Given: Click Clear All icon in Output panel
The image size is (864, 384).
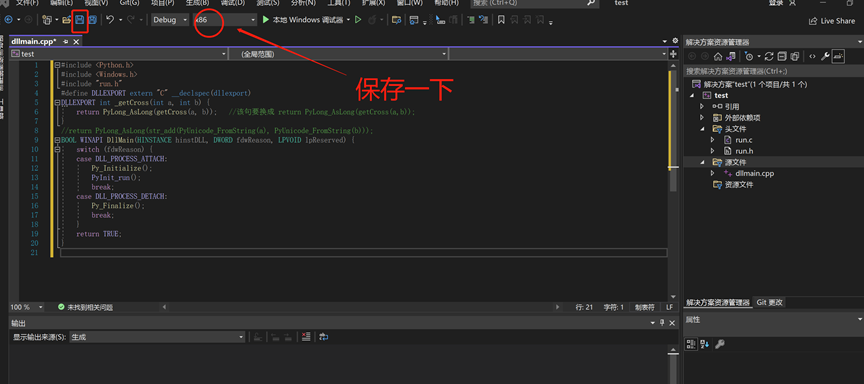Looking at the screenshot, I should [x=306, y=337].
